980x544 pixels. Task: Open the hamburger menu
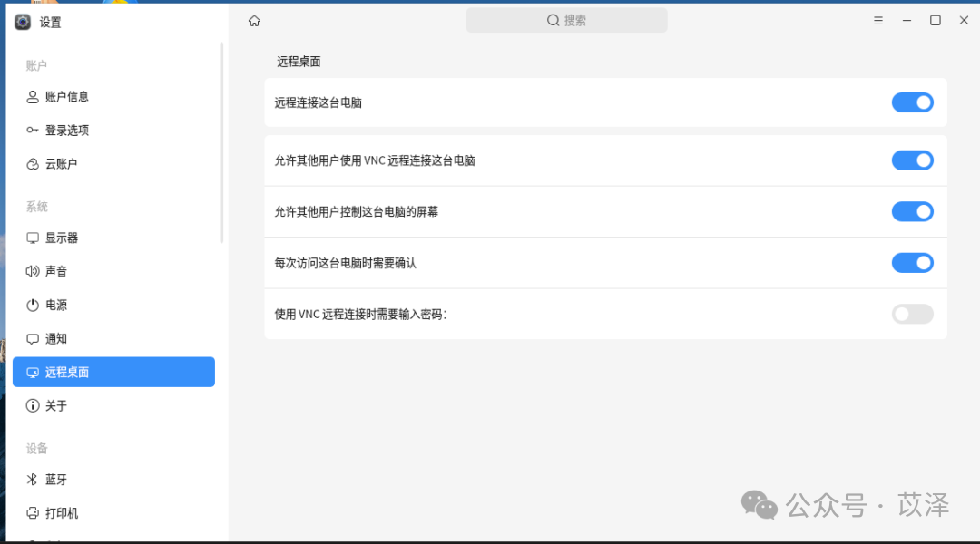[877, 20]
